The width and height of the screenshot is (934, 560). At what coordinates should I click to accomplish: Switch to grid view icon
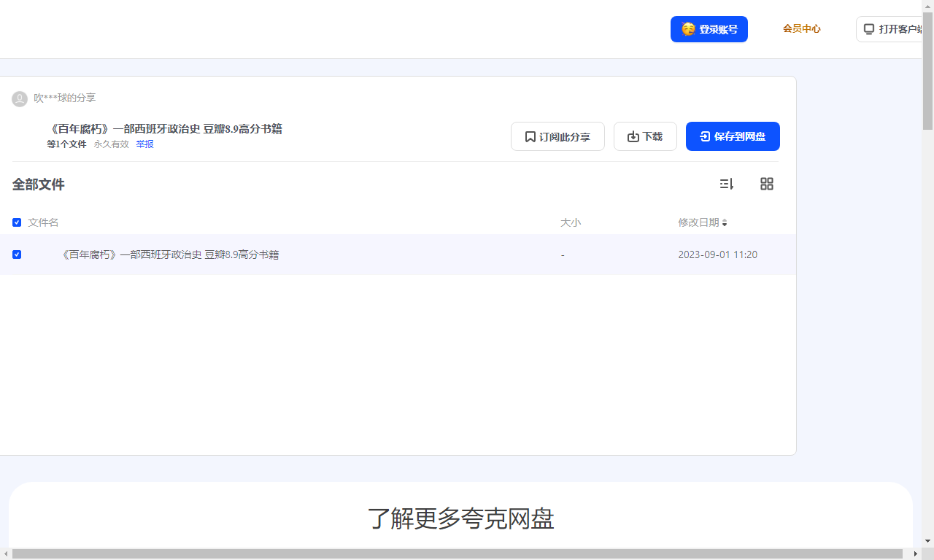click(766, 184)
